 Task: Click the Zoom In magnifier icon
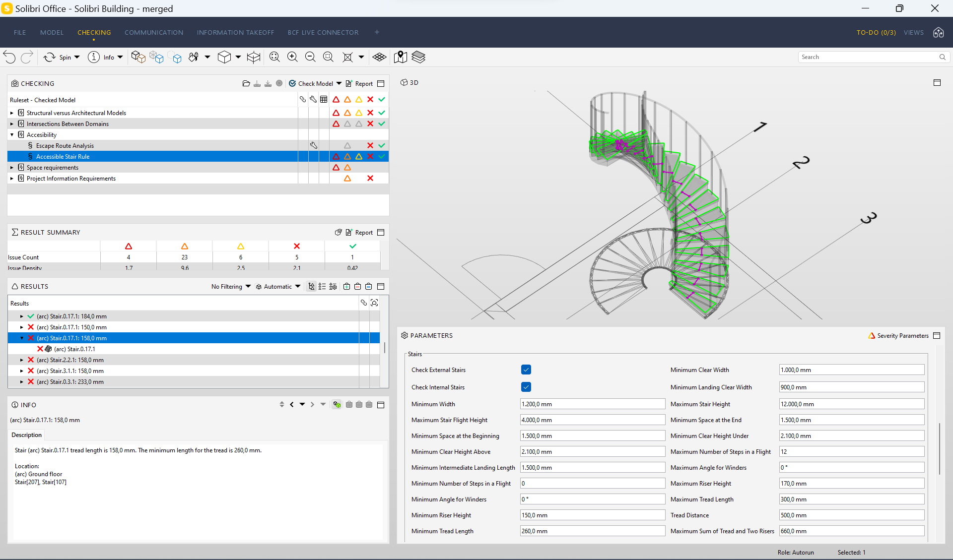[x=292, y=57]
